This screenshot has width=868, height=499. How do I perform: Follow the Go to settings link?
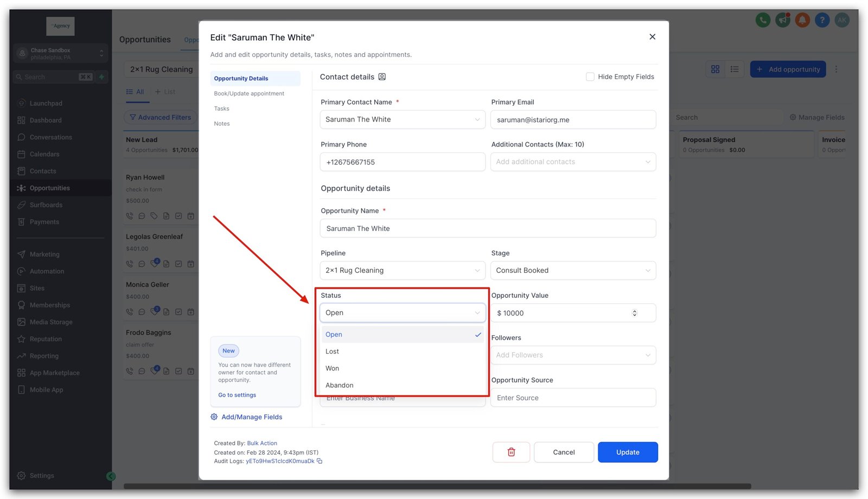[x=237, y=395]
